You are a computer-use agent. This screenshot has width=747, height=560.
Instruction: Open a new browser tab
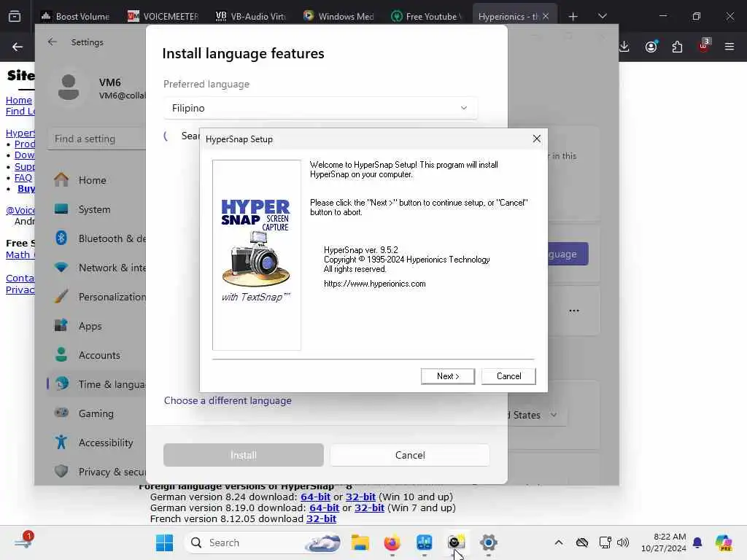point(573,17)
